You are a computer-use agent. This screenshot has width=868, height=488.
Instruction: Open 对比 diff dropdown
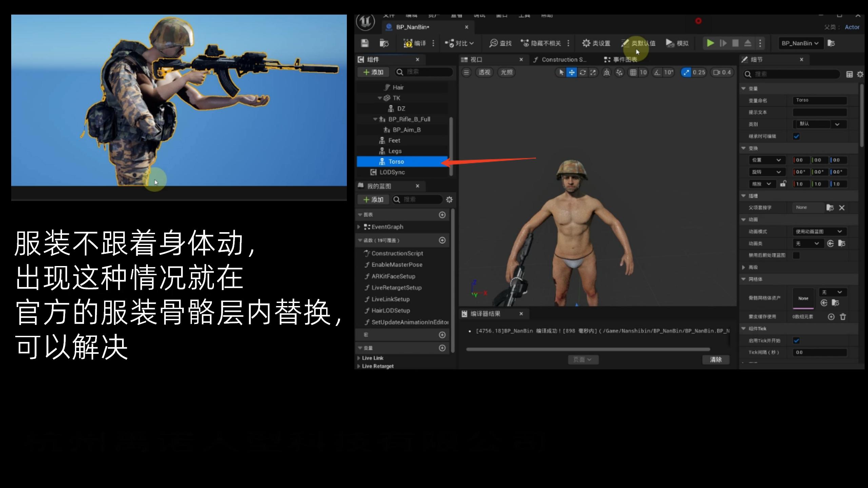(x=459, y=43)
